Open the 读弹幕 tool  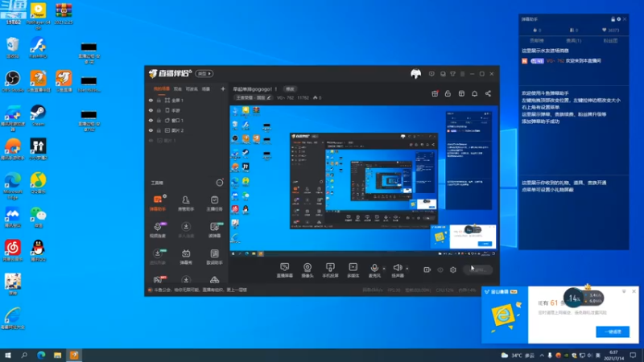click(x=214, y=230)
